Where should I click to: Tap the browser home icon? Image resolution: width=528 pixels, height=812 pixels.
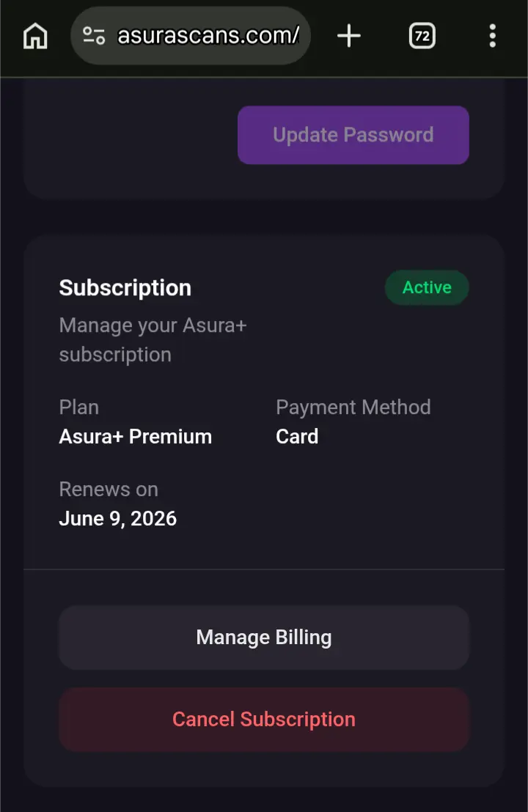(35, 36)
